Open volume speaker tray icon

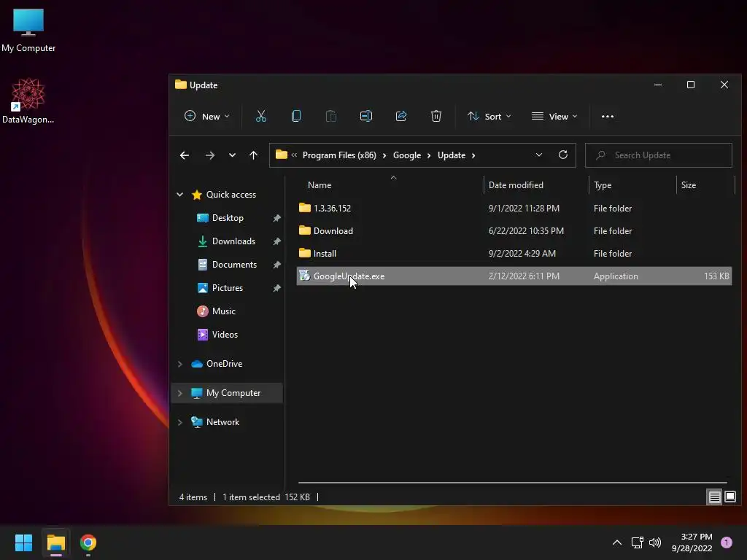tap(655, 542)
